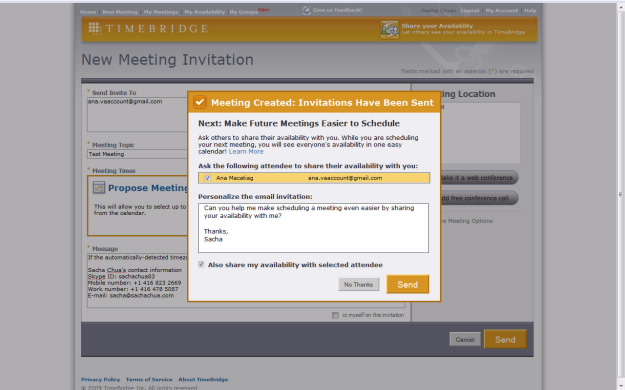This screenshot has width=625, height=390.
Task: Click Learn More link in dialog
Action: [246, 152]
